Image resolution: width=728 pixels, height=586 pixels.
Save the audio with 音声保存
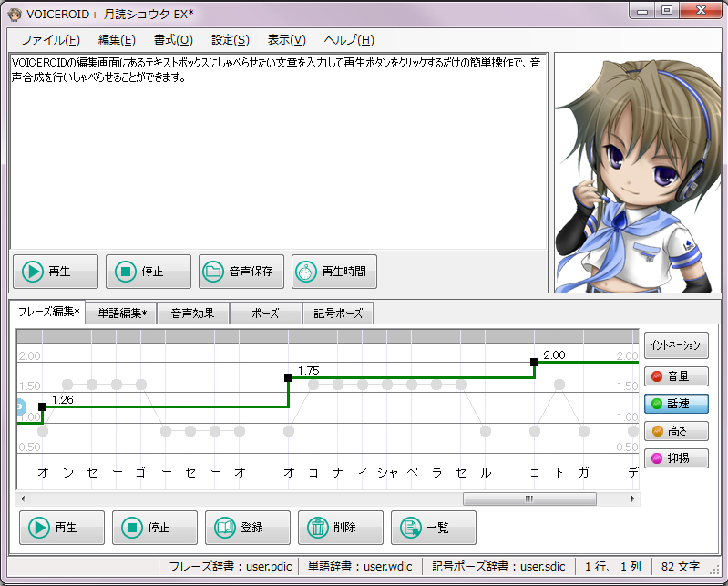click(x=241, y=272)
